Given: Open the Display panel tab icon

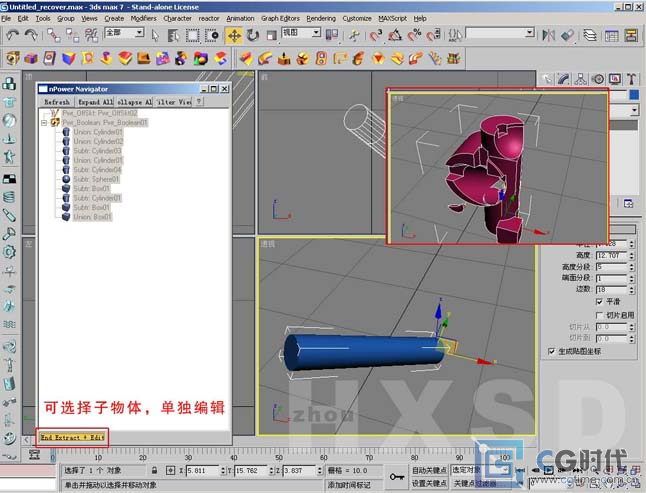Looking at the screenshot, I should point(615,79).
